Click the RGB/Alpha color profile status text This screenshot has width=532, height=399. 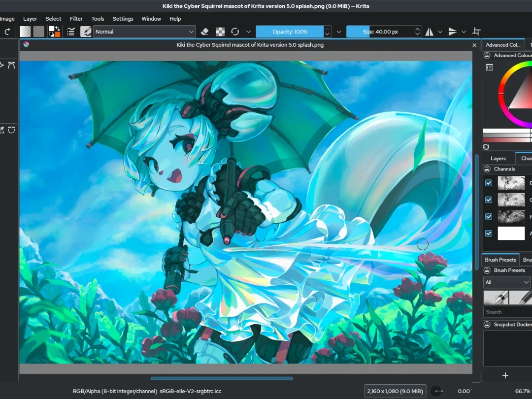coord(147,391)
